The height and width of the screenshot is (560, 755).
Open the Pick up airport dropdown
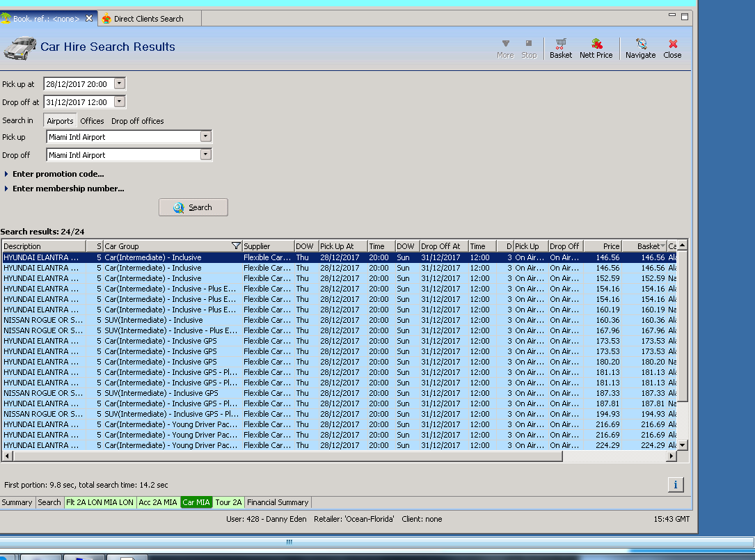pyautogui.click(x=205, y=137)
